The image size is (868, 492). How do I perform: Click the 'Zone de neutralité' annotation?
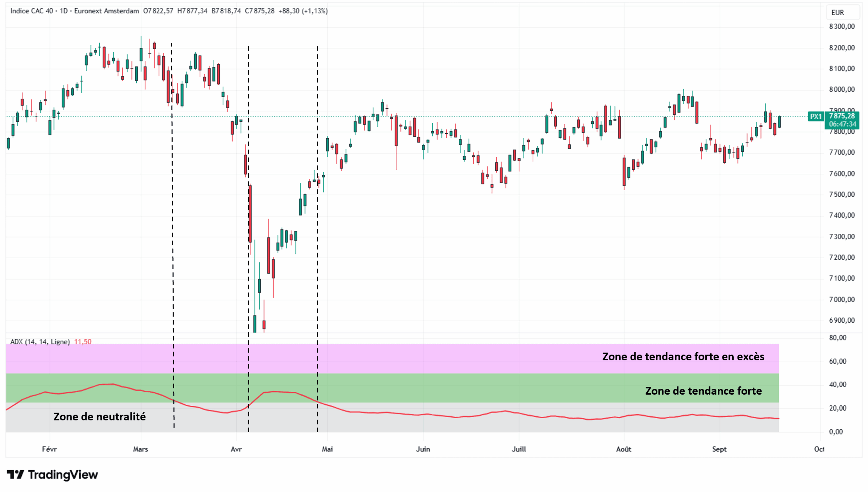[100, 416]
